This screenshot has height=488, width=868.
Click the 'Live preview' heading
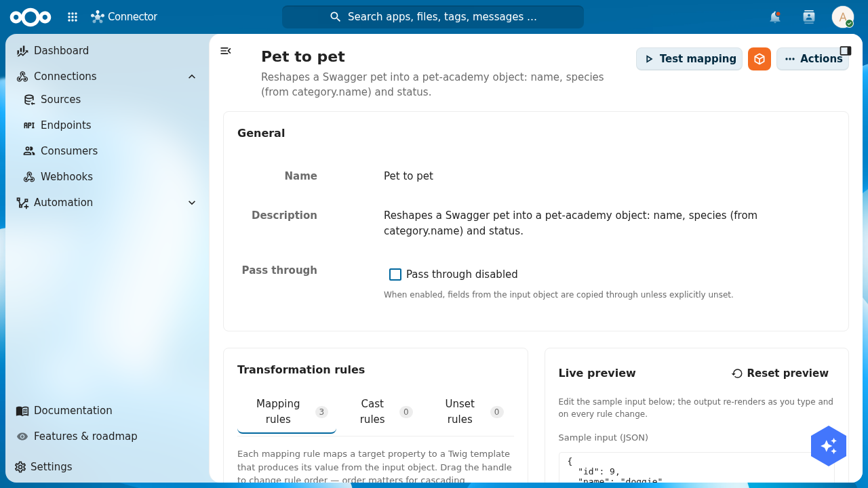[597, 373]
